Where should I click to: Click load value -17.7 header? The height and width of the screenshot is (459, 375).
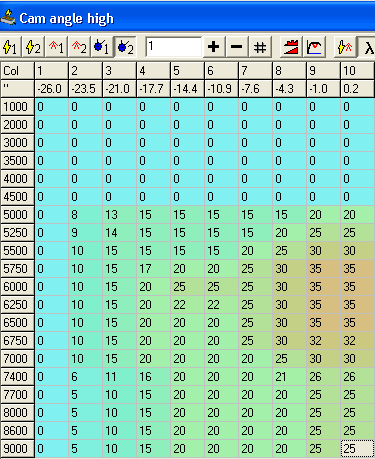(154, 89)
